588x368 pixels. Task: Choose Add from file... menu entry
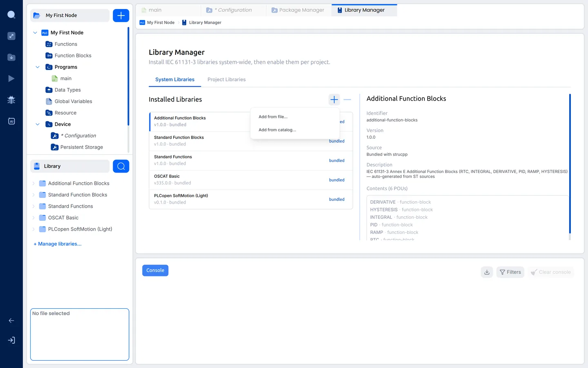point(273,117)
